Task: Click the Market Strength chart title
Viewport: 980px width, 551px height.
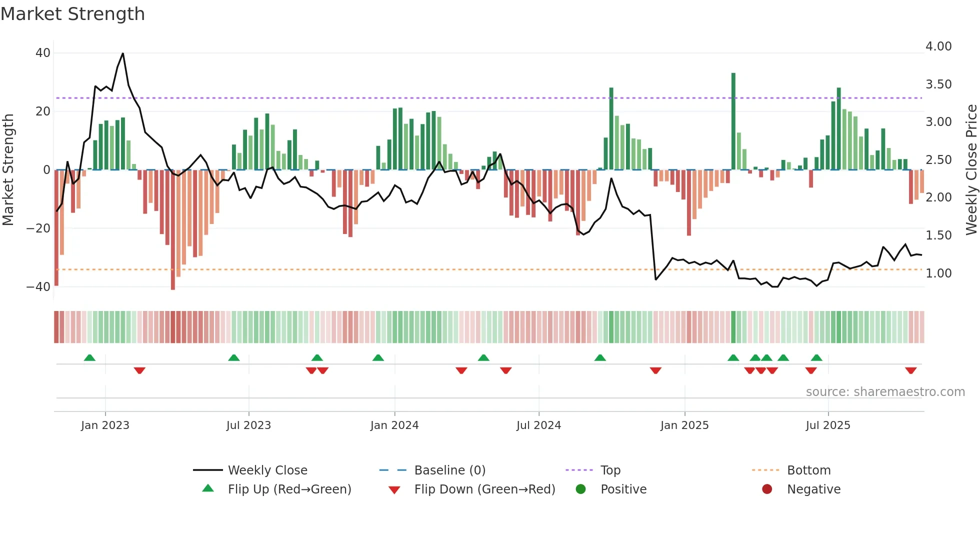Action: [x=73, y=14]
